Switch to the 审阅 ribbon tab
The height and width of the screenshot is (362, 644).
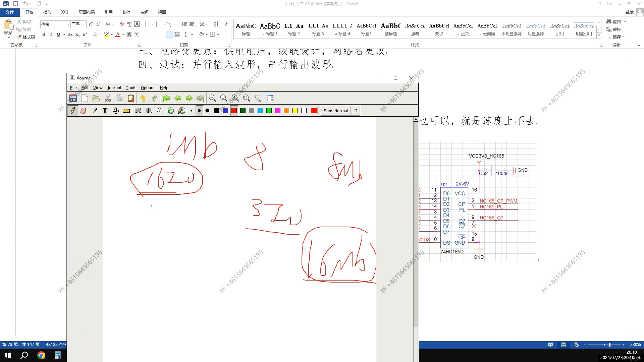coord(144,12)
